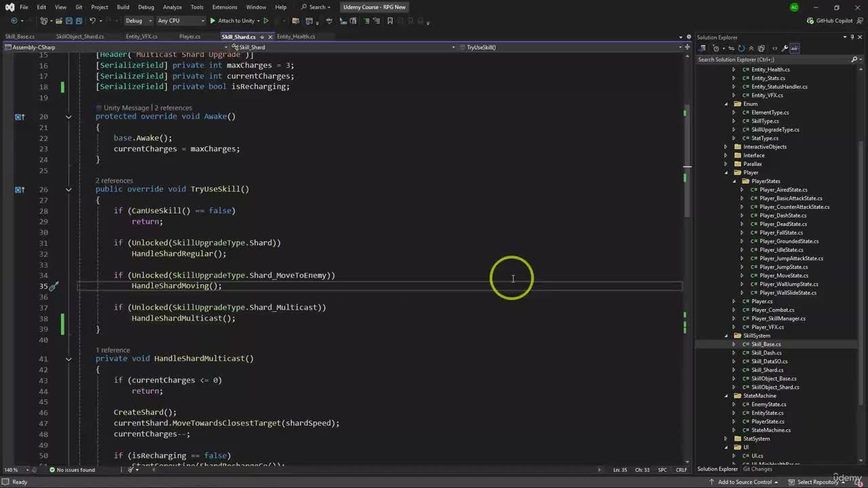
Task: Click the Bookmark toolbar icon
Action: coord(390,21)
